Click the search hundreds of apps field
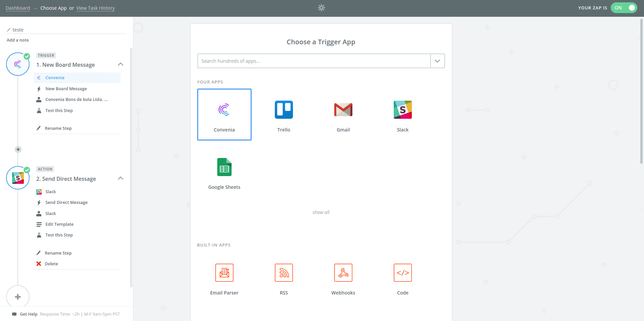Image resolution: width=644 pixels, height=321 pixels. (x=314, y=61)
